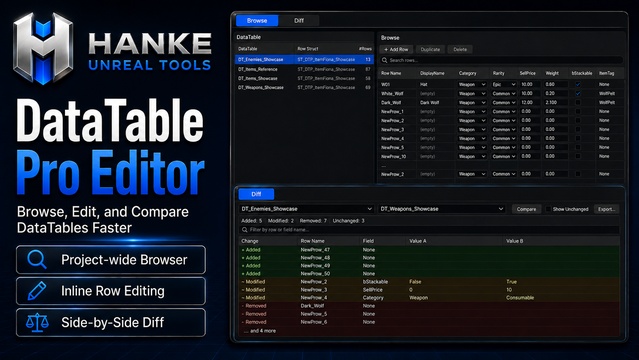The image size is (639, 360).
Task: Click the search icon in Search rows field
Action: (x=384, y=60)
